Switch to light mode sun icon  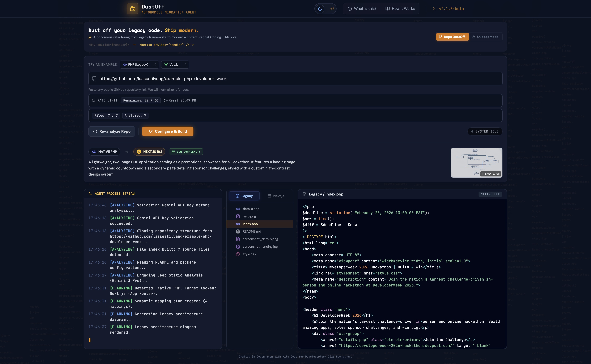[x=332, y=9]
